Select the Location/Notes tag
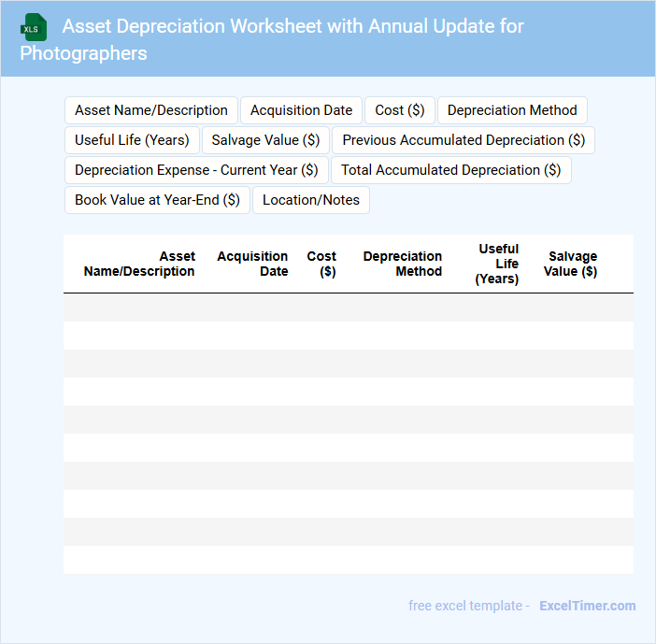Screen dimensions: 656x644 tap(311, 200)
